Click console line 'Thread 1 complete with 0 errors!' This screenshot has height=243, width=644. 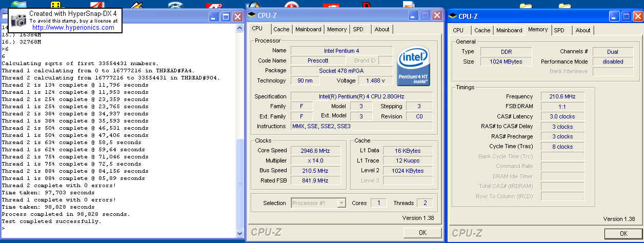[x=58, y=200]
